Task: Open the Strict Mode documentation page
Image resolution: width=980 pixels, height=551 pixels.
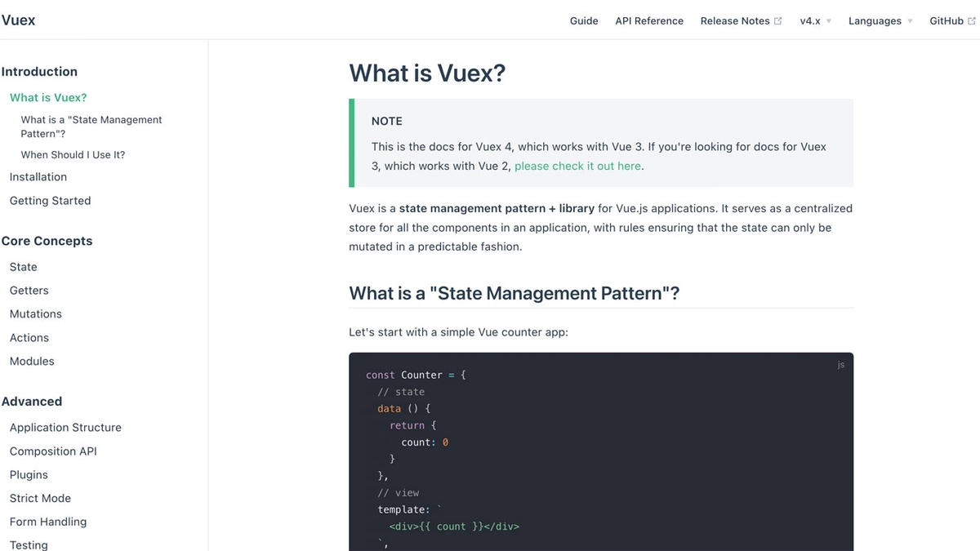Action: click(x=40, y=498)
